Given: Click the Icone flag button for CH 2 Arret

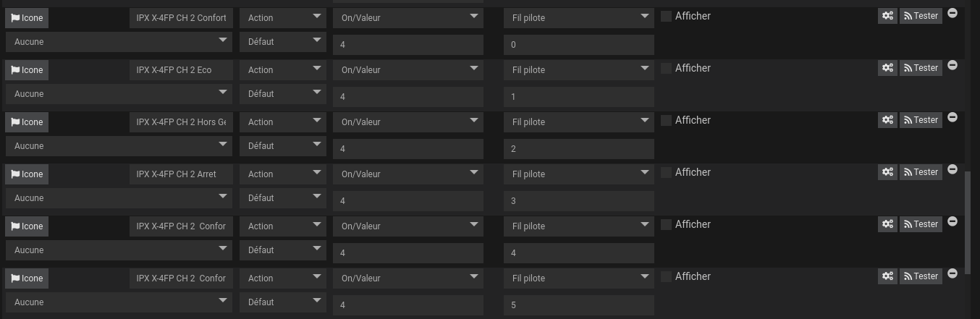Looking at the screenshot, I should 27,174.
